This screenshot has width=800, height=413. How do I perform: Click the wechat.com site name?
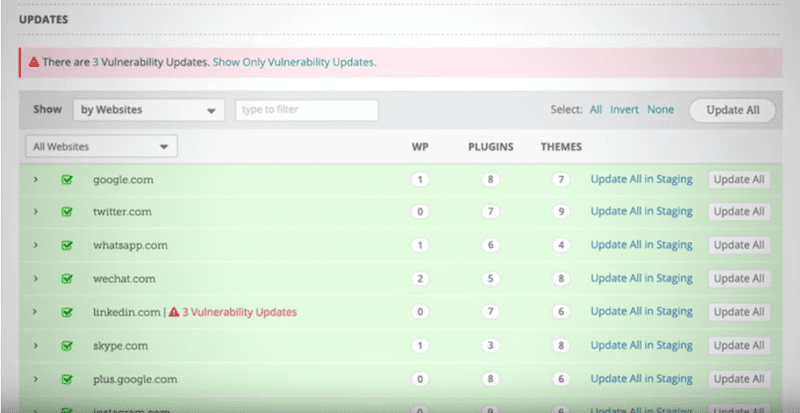coord(124,279)
